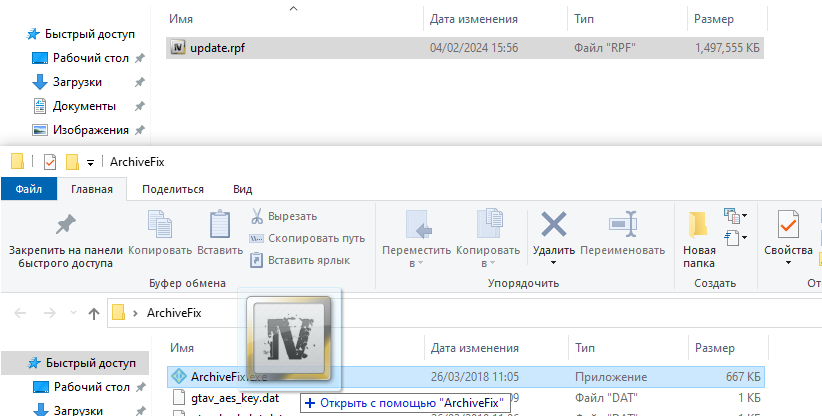Click the ArchiveFix address bar path
The width and height of the screenshot is (822, 416).
coord(174,313)
